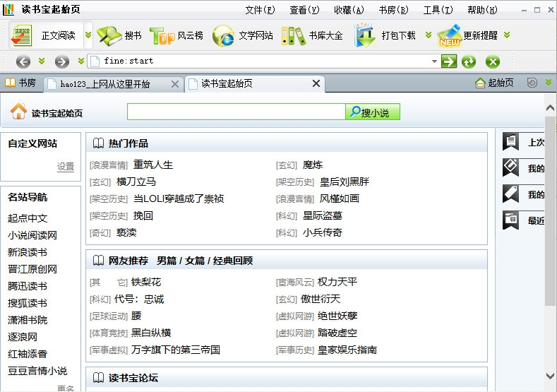The height and width of the screenshot is (392, 557).
Task: Open the 红袖添香 site link
Action: coord(28,354)
